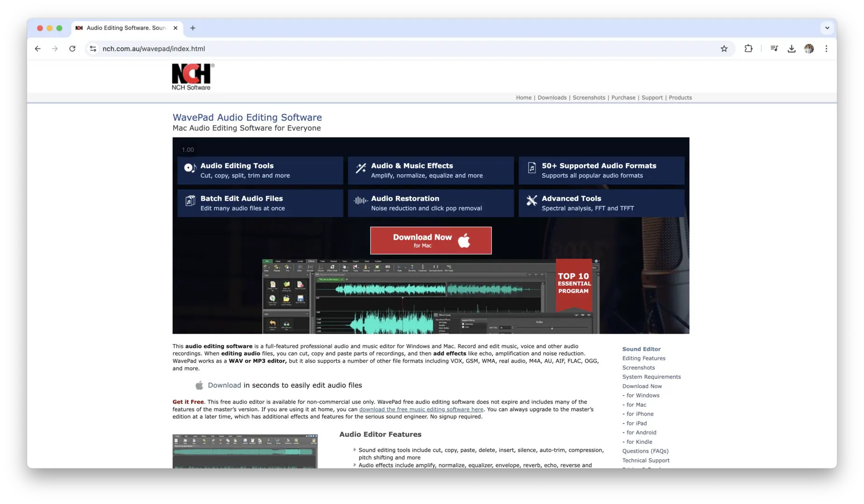Open Sound Editor in the sidebar

(641, 349)
